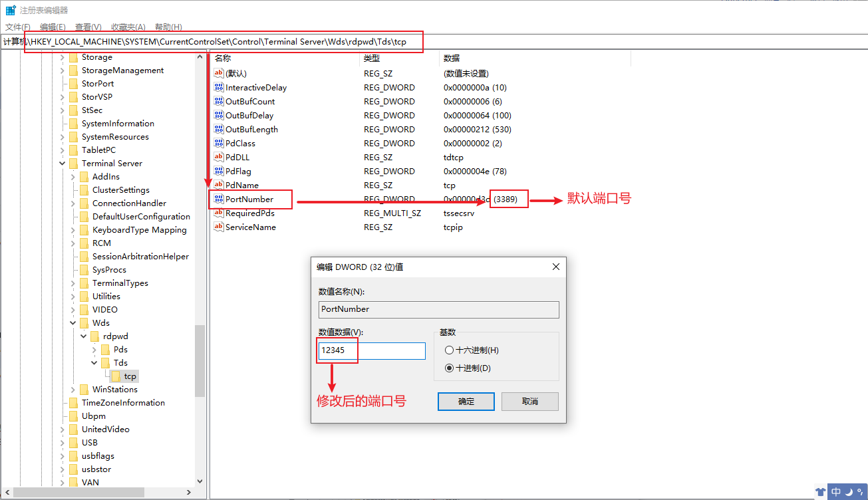Screen dimensions: 868x500
Task: Click the StorPort folder icon
Action: 73,84
